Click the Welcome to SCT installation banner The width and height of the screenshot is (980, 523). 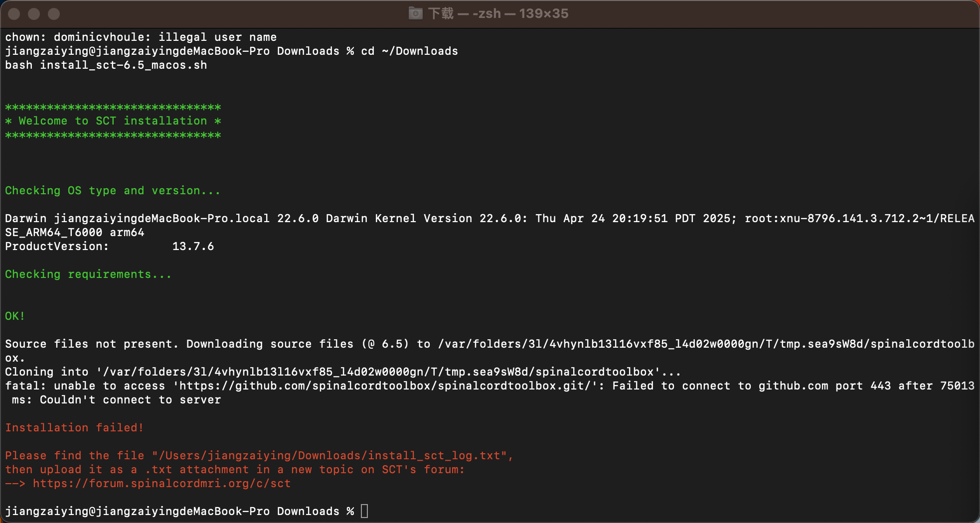113,121
